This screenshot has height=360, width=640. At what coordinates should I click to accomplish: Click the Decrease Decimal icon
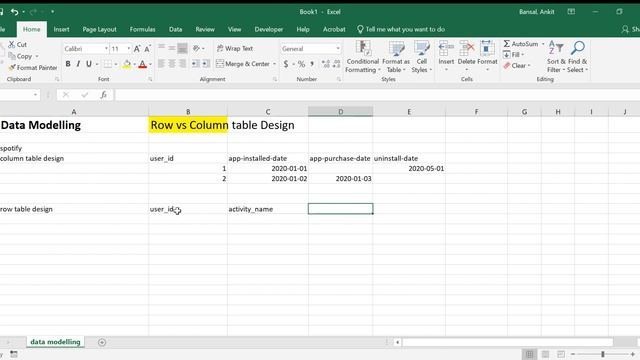point(336,64)
